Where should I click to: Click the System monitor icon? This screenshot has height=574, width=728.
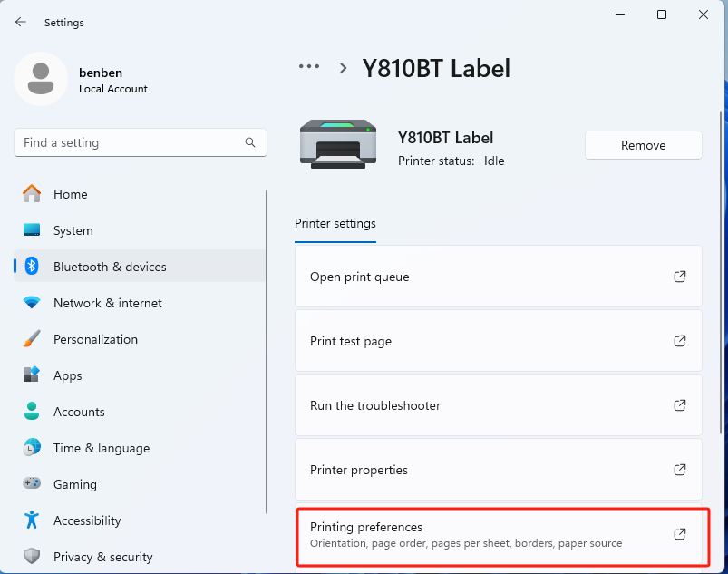pos(32,230)
